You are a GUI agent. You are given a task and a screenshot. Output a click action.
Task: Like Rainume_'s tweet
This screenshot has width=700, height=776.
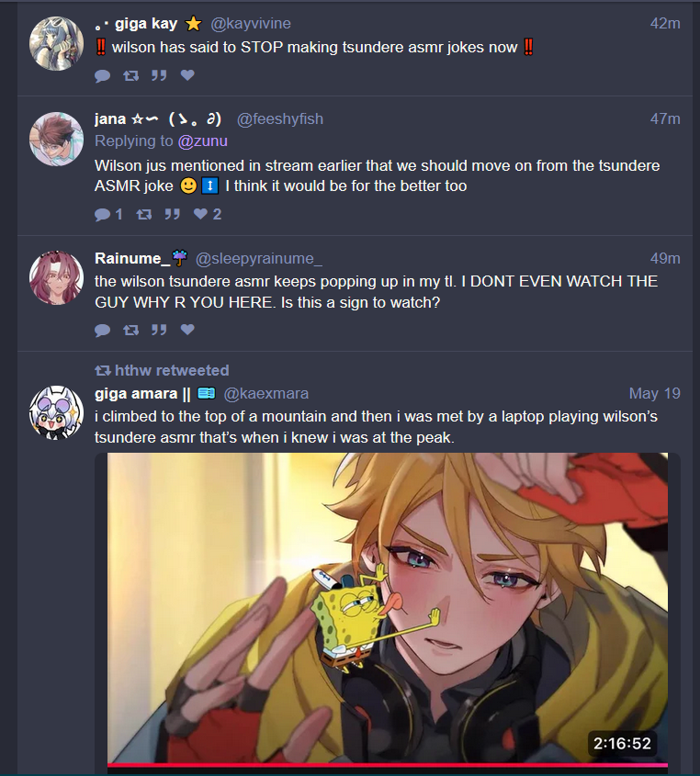(187, 330)
